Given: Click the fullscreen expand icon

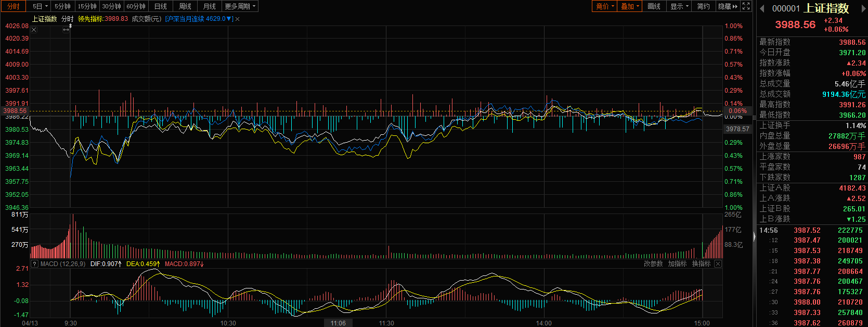Looking at the screenshot, I should 746,6.
